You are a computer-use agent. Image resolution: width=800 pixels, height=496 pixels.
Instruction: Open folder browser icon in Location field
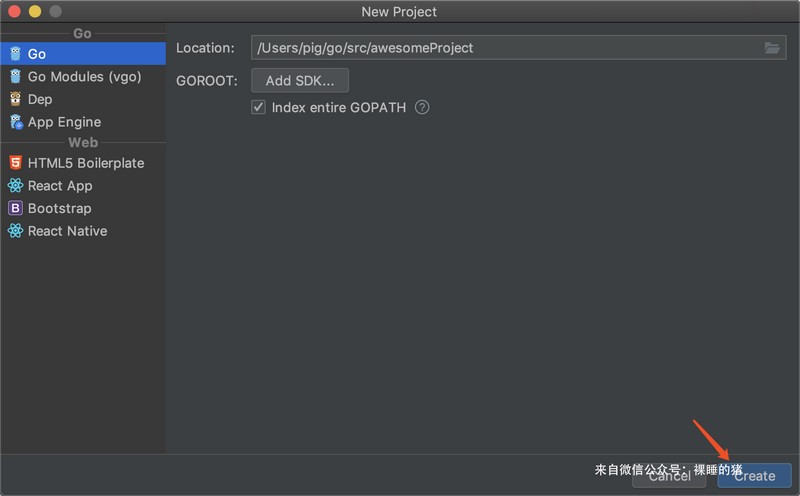tap(772, 48)
